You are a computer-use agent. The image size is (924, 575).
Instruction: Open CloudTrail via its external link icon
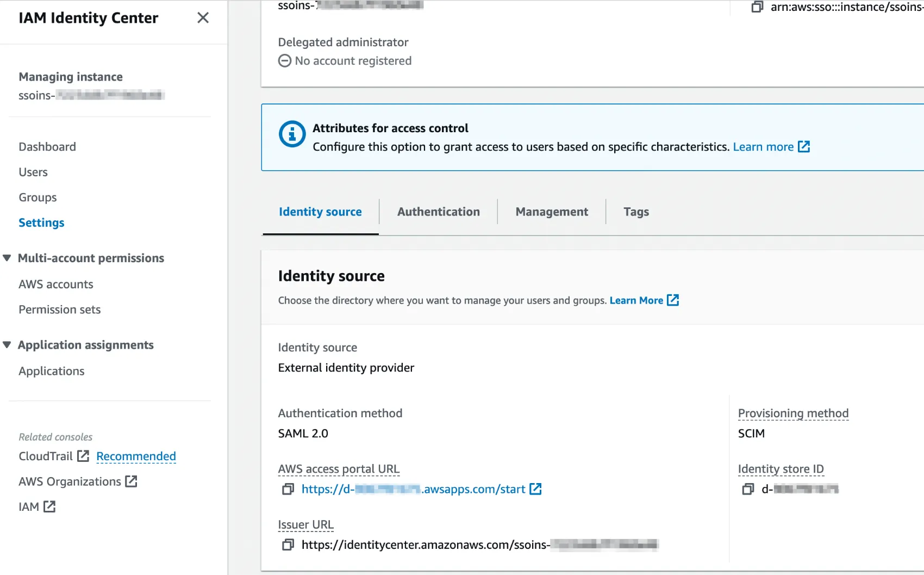(83, 456)
